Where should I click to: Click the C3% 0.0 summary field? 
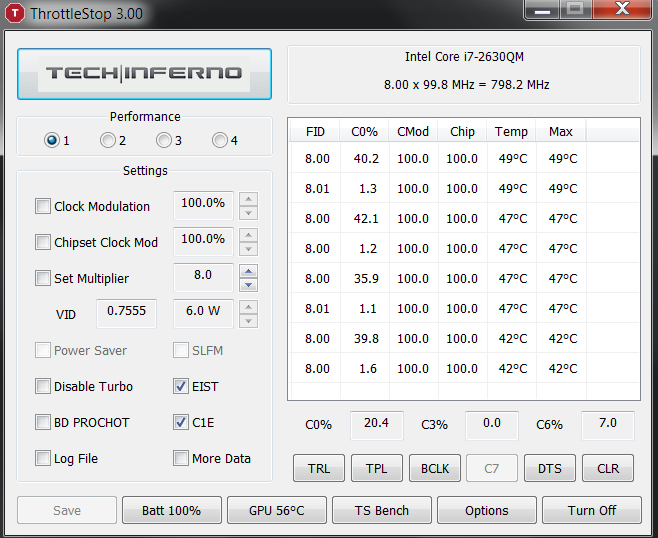[492, 425]
